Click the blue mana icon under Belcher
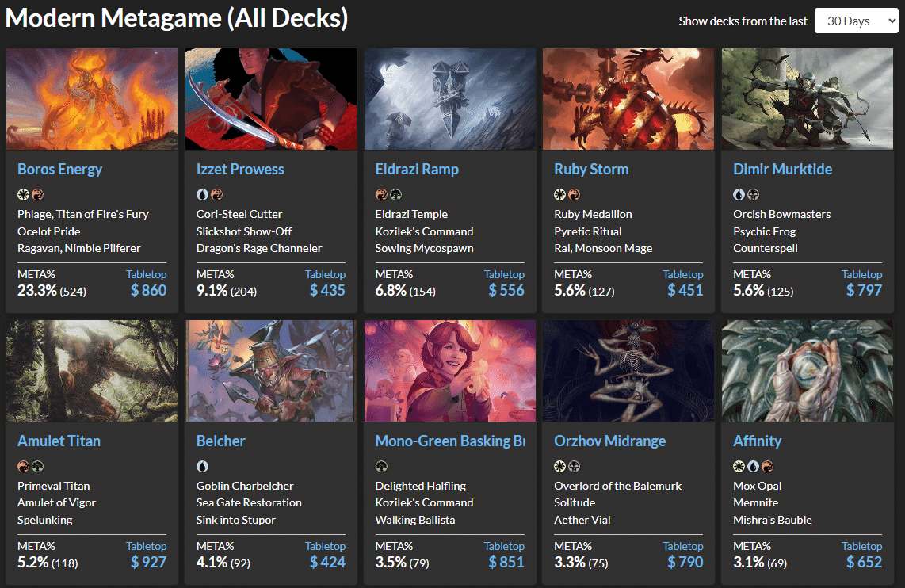This screenshot has width=905, height=588. pyautogui.click(x=202, y=466)
